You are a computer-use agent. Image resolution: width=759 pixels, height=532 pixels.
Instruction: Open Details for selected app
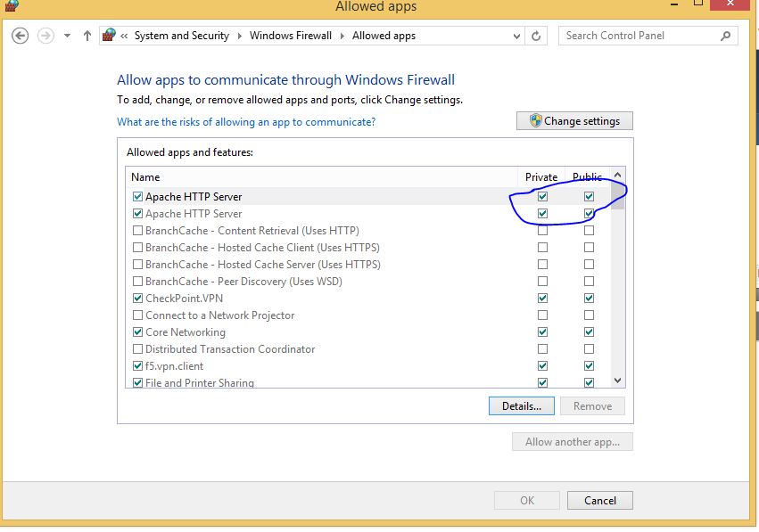[522, 406]
